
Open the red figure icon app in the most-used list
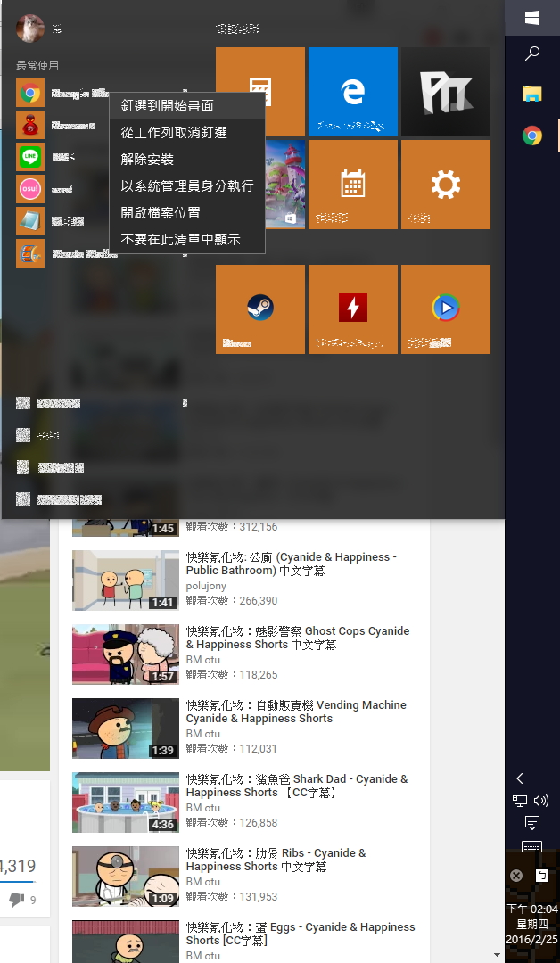point(30,126)
